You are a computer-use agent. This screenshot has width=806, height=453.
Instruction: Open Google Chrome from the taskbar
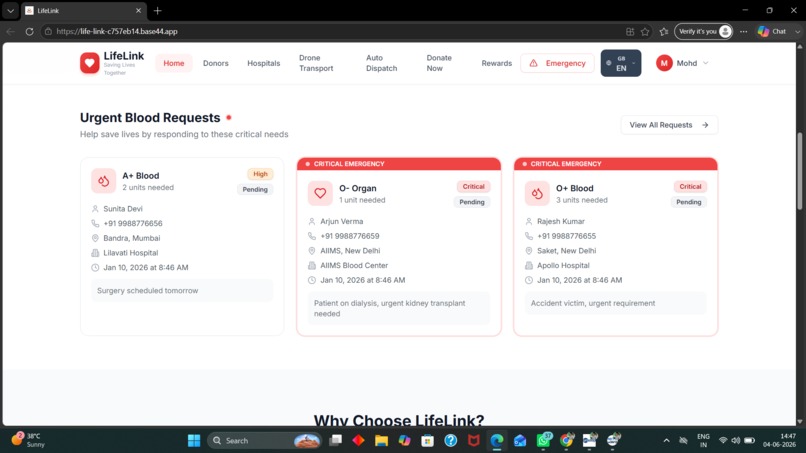click(566, 441)
